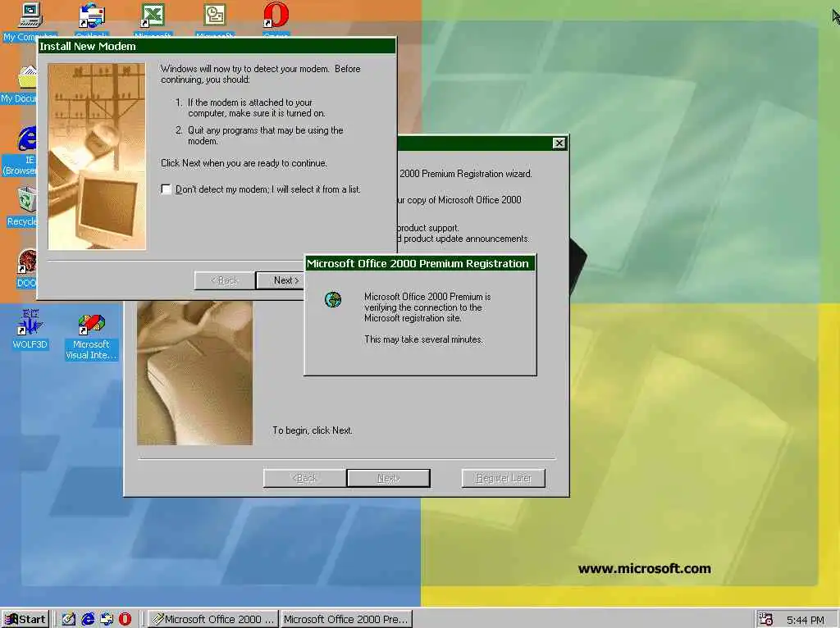This screenshot has width=840, height=628.
Task: Click the 'To begin, click Next.' text
Action: point(313,430)
